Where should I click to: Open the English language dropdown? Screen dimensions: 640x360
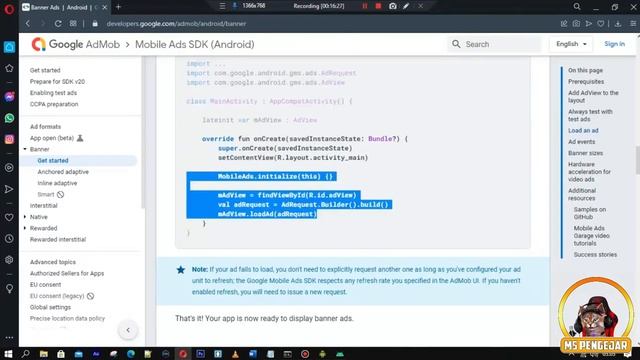click(x=571, y=44)
